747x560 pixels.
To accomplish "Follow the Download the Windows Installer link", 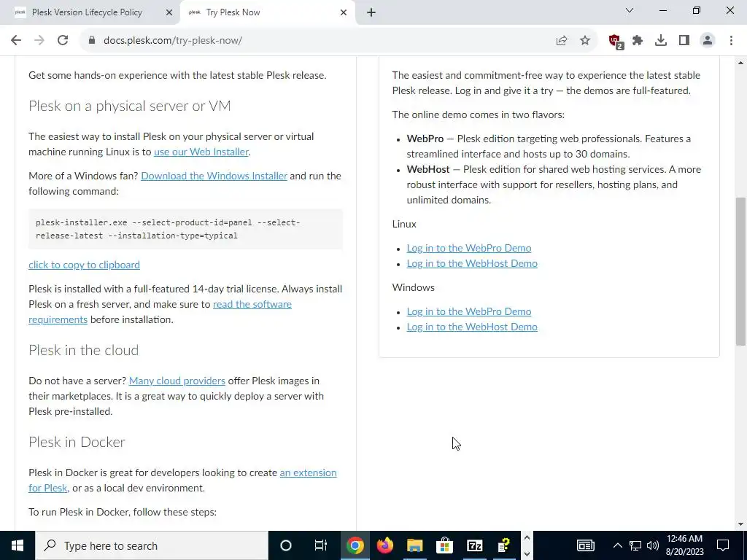I will (x=214, y=176).
